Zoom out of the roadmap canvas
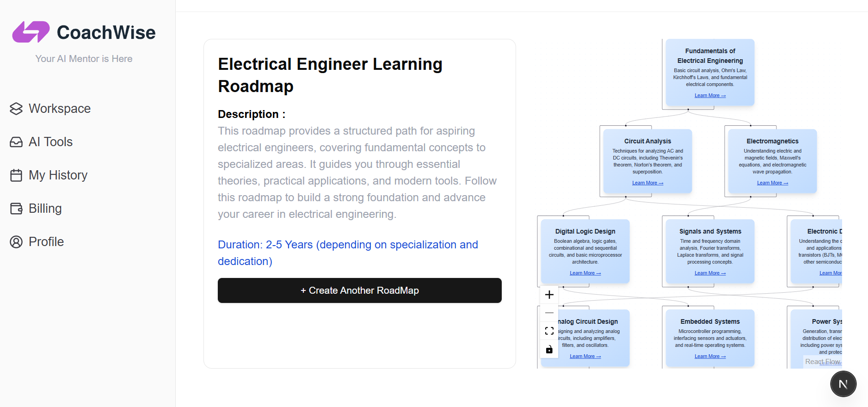This screenshot has height=407, width=868. tap(549, 313)
